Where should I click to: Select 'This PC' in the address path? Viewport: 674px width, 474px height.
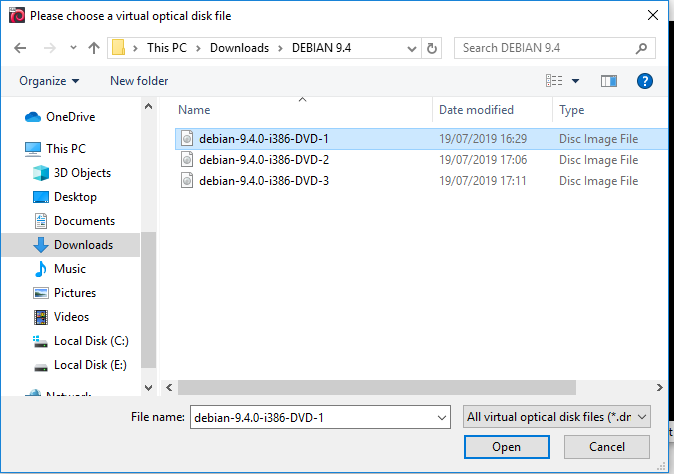[167, 48]
